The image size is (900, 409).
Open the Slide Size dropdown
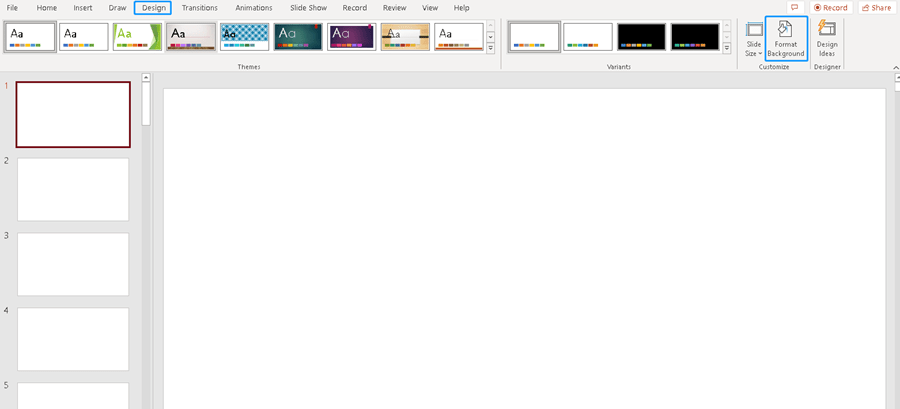754,39
